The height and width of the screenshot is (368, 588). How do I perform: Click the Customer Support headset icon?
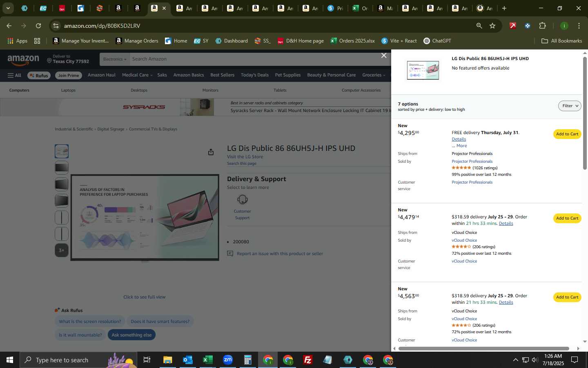pos(242,200)
